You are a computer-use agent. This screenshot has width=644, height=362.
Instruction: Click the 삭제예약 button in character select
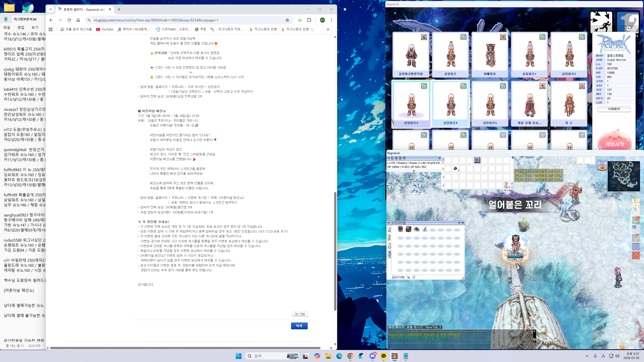(x=614, y=109)
